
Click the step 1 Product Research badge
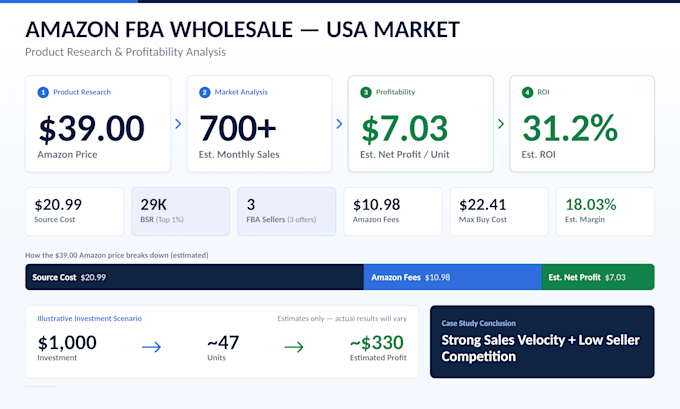tap(43, 92)
